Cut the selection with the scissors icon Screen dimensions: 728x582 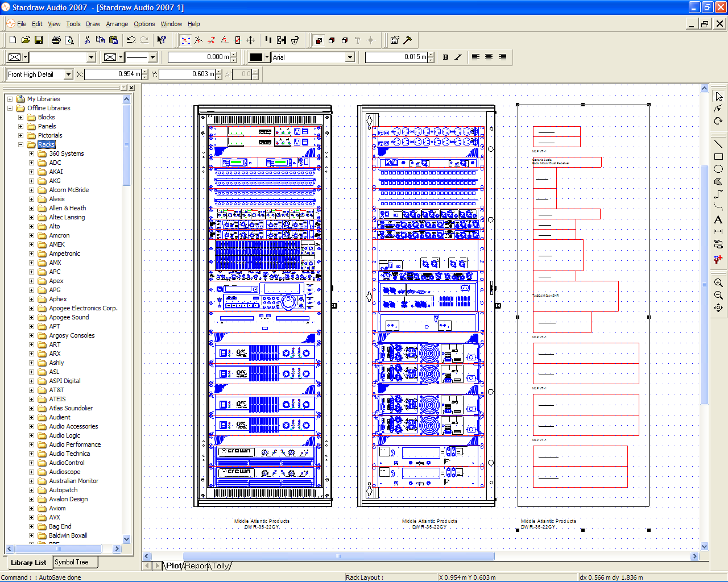(87, 40)
